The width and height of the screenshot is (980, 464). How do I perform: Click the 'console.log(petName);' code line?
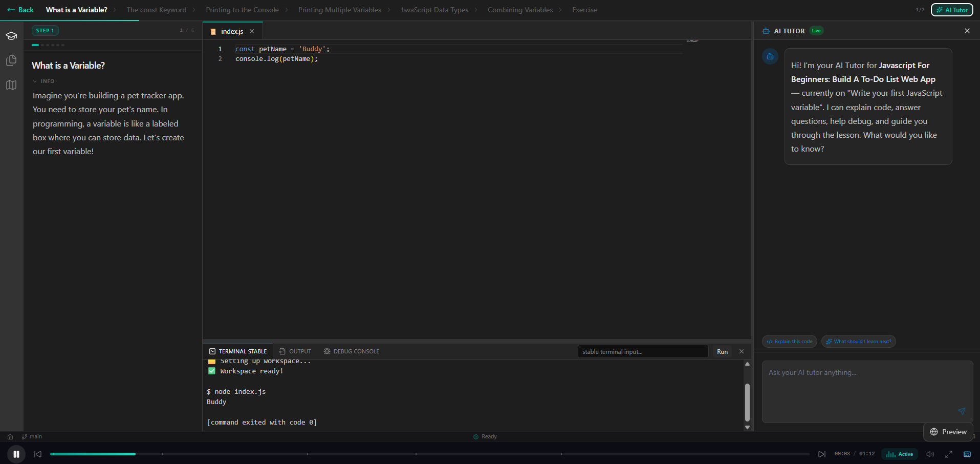pyautogui.click(x=276, y=59)
